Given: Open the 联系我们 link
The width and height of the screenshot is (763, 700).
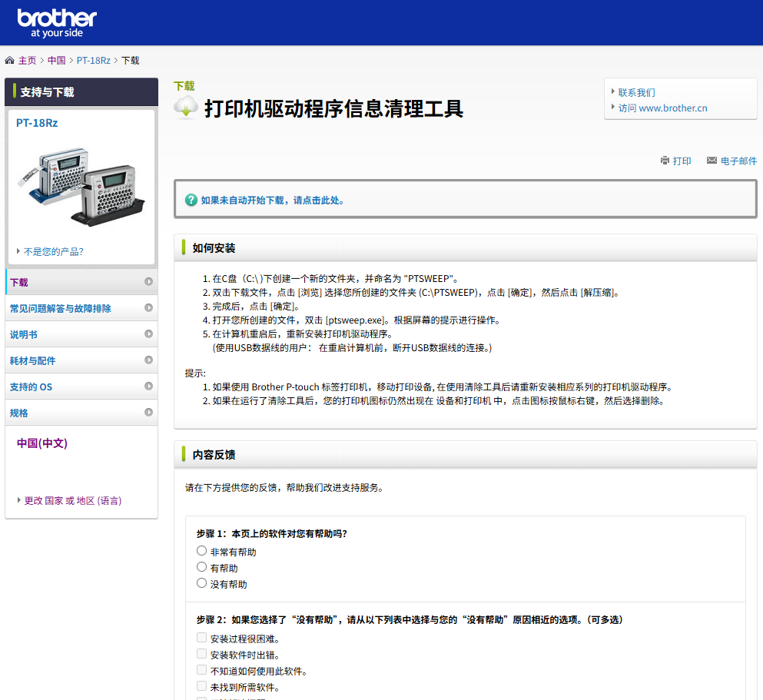Looking at the screenshot, I should [x=636, y=92].
